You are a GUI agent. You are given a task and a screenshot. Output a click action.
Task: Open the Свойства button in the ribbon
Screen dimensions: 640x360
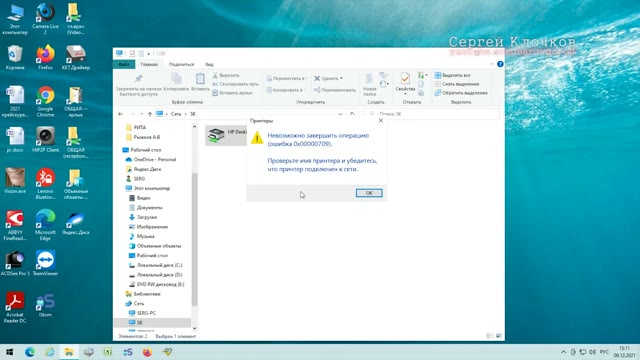pos(405,83)
